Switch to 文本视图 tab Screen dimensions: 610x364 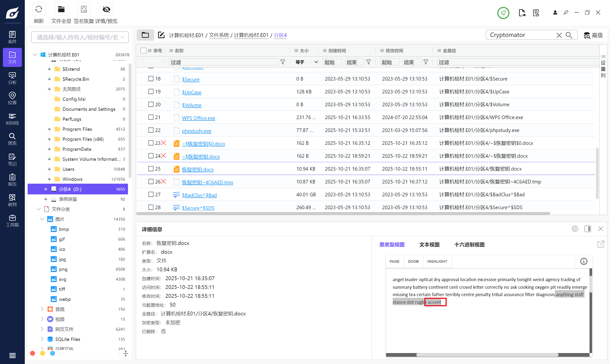429,245
